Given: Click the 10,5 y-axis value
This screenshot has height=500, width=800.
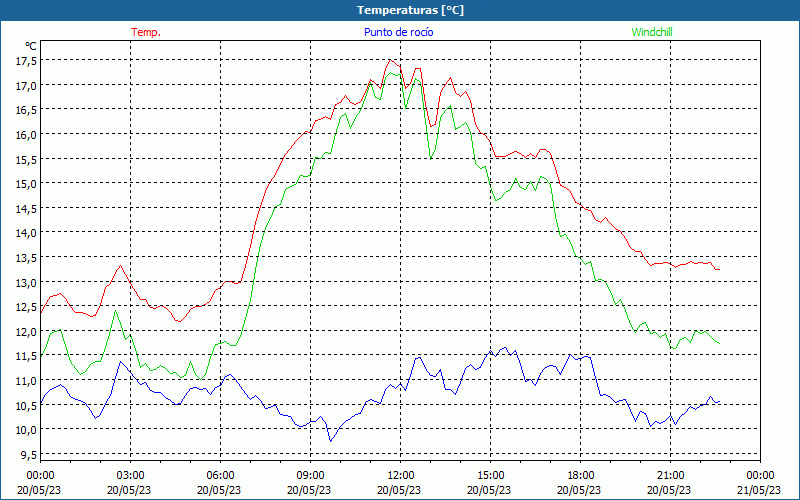Looking at the screenshot, I should [x=27, y=406].
